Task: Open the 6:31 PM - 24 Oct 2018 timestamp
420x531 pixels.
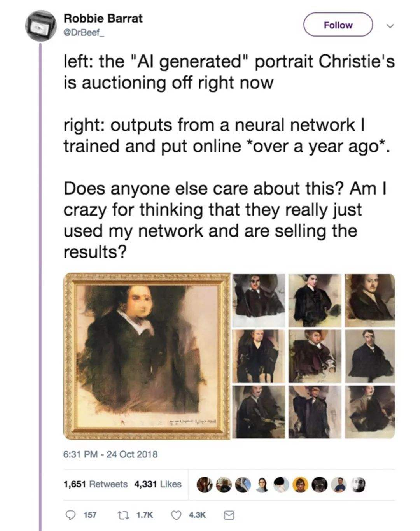Action: pos(110,454)
